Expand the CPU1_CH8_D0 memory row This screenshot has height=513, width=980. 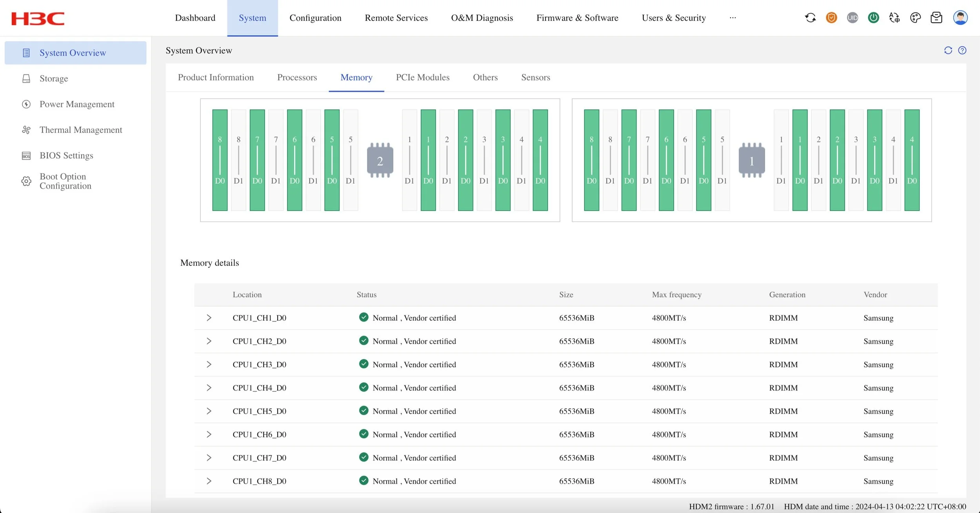coord(209,481)
